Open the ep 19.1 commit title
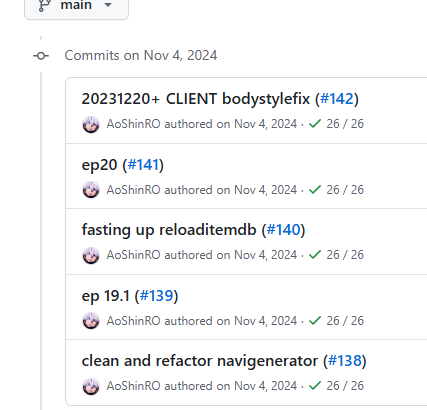 (105, 296)
